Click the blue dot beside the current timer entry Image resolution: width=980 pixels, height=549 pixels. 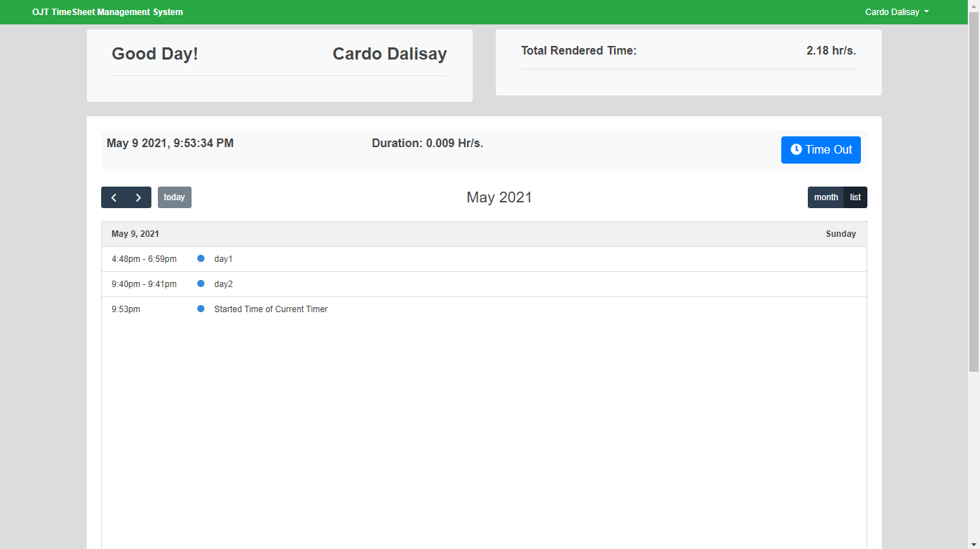(200, 309)
